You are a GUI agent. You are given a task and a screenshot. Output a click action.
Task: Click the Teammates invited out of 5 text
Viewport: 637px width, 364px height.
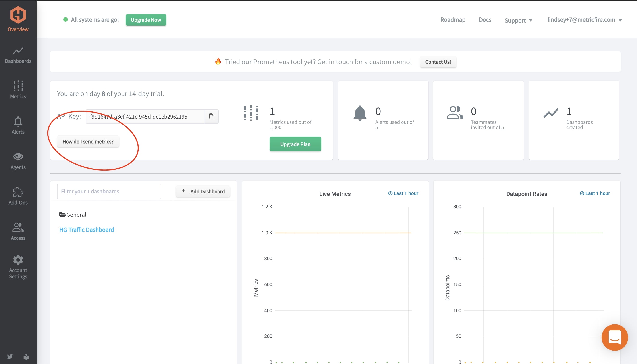tap(487, 125)
